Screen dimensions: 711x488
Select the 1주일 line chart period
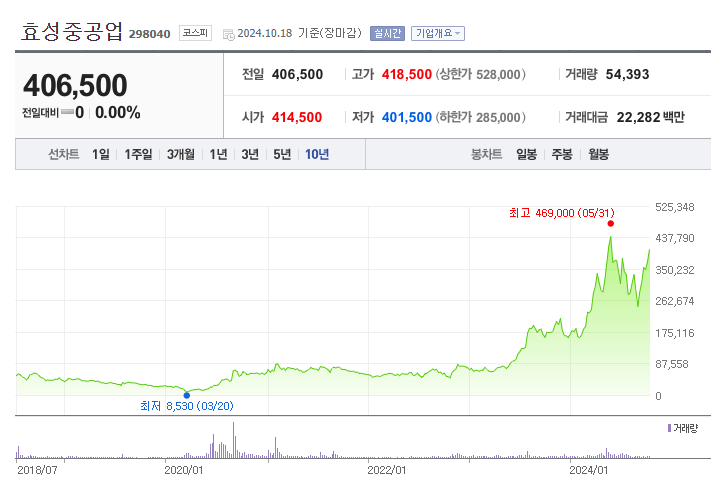point(138,154)
